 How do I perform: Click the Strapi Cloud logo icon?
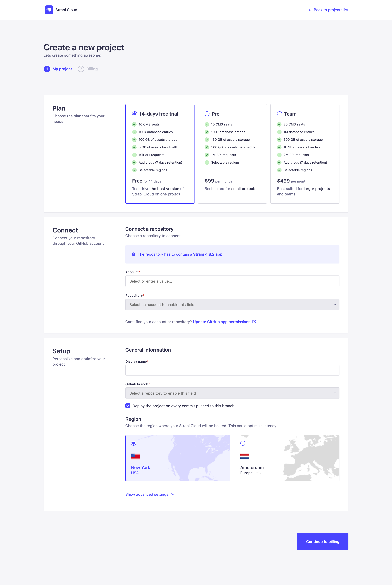(x=49, y=10)
